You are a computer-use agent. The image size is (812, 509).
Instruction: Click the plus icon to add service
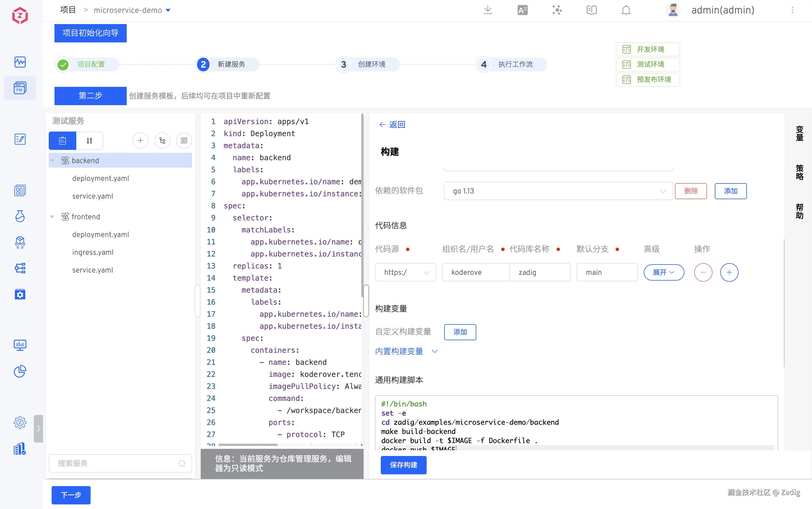[x=140, y=141]
